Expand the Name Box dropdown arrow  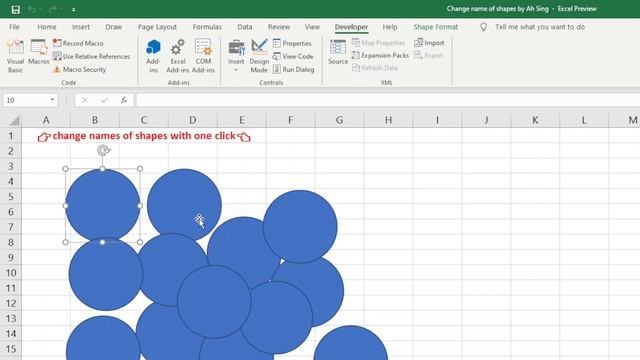click(x=52, y=100)
